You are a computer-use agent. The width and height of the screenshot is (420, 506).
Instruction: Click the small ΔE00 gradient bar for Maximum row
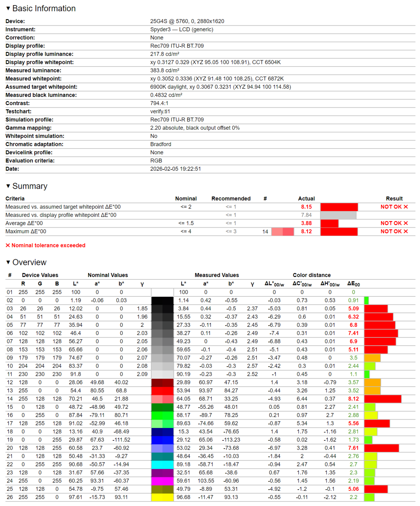282,231
